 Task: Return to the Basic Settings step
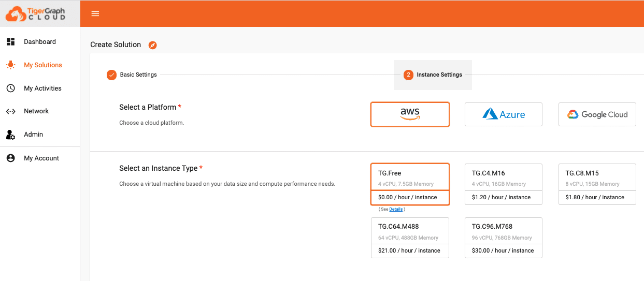(132, 75)
